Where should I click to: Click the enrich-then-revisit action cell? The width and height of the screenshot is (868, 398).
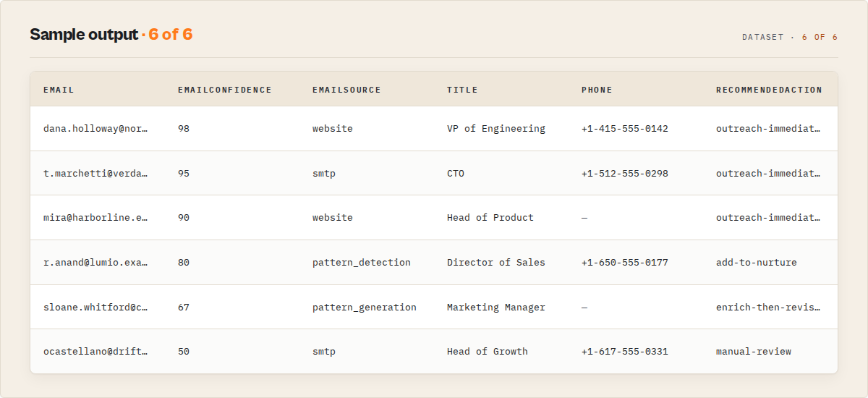pos(768,307)
